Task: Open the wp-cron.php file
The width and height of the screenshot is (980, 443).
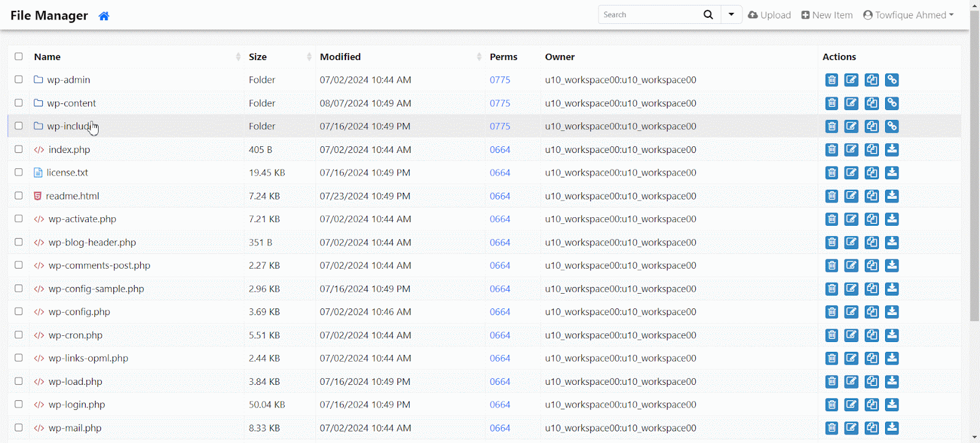Action: click(75, 335)
